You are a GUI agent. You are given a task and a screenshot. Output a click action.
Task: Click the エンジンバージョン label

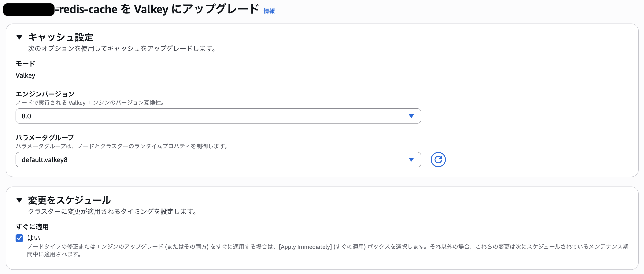(x=45, y=94)
